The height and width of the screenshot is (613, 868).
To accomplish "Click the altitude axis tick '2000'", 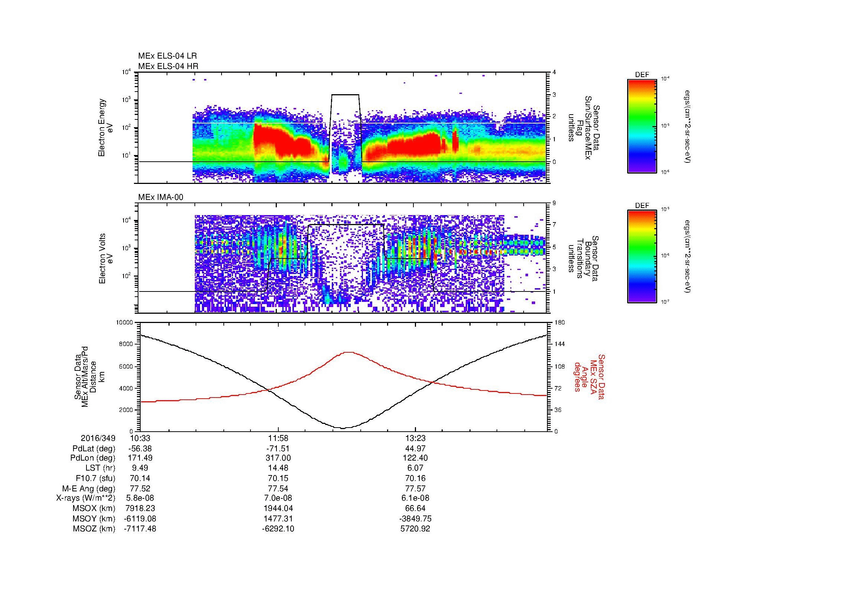I will (127, 410).
